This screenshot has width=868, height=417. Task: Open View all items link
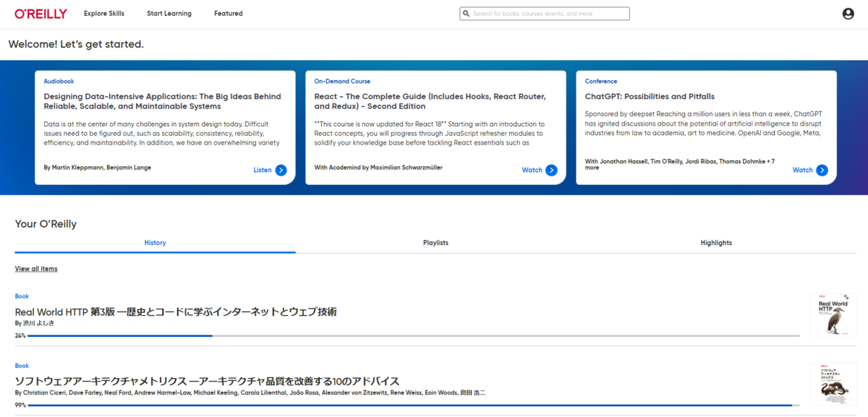[x=36, y=269]
